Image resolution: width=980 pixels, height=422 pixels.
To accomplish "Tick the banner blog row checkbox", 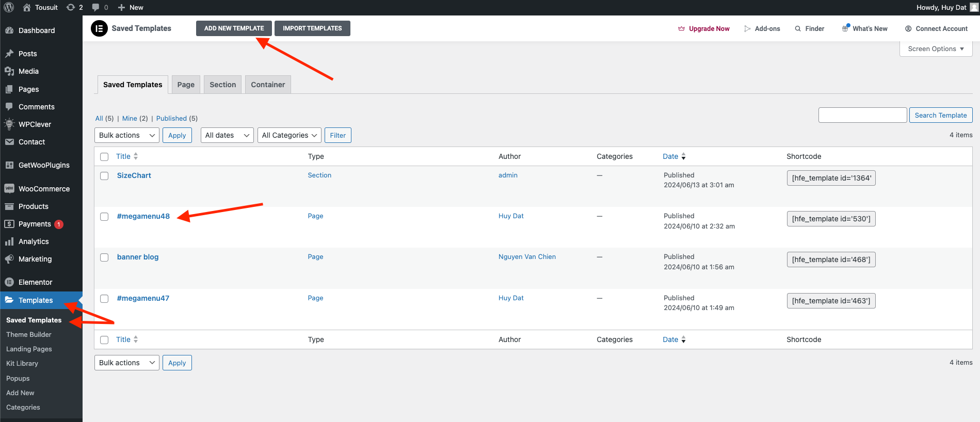I will tap(104, 257).
